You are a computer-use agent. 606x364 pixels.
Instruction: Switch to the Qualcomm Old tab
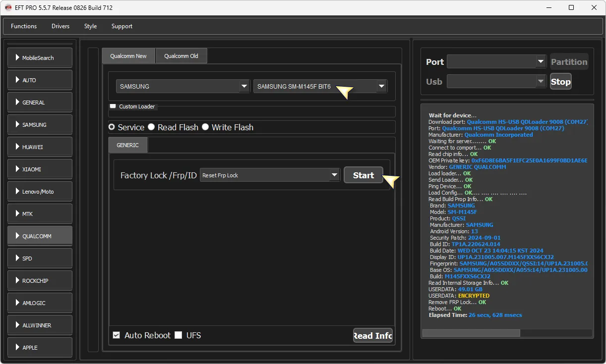[181, 56]
